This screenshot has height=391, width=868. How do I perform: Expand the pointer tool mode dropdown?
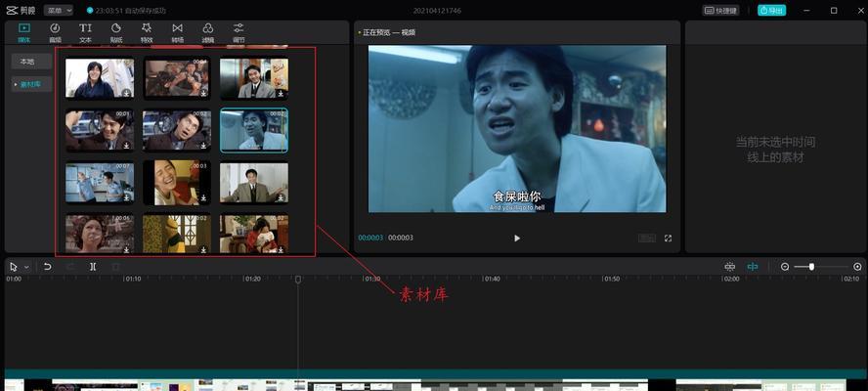pos(26,267)
